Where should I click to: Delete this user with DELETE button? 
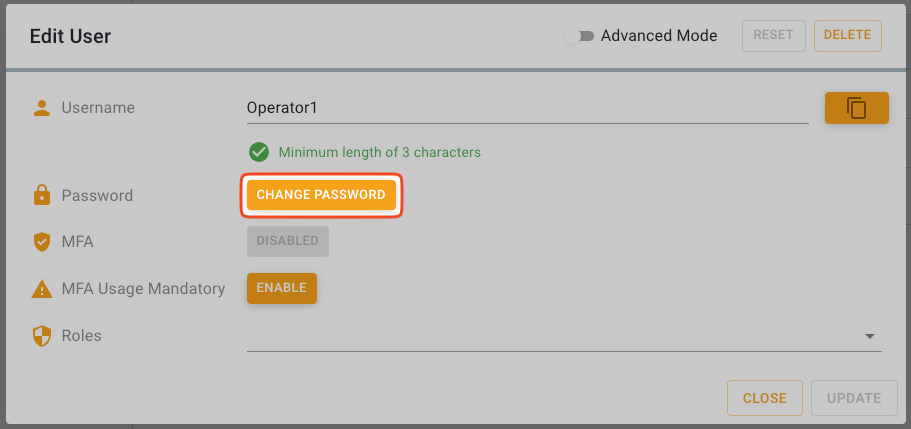click(847, 35)
